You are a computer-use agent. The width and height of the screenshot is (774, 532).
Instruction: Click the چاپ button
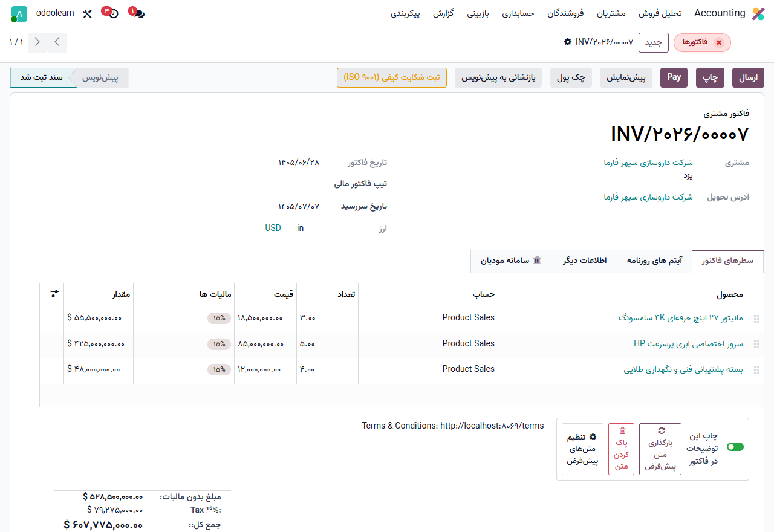pyautogui.click(x=710, y=78)
